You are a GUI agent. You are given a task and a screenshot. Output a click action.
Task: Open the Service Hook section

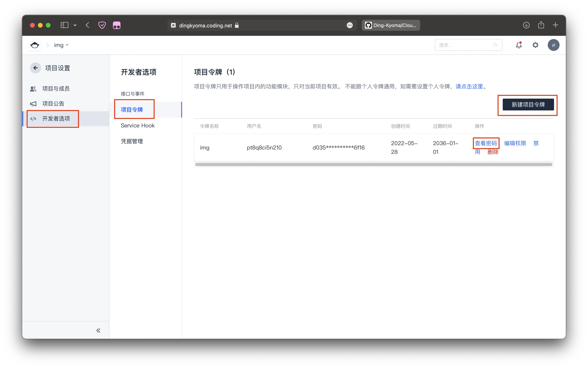tap(138, 126)
